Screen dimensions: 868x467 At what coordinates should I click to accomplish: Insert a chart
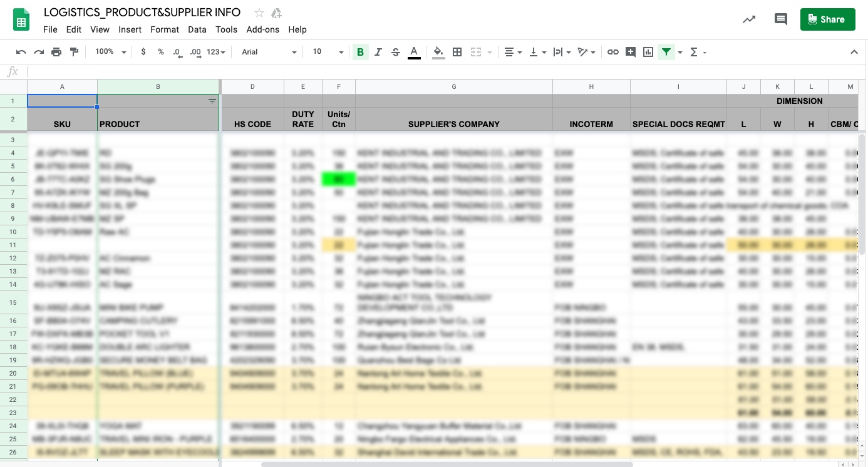tap(648, 52)
